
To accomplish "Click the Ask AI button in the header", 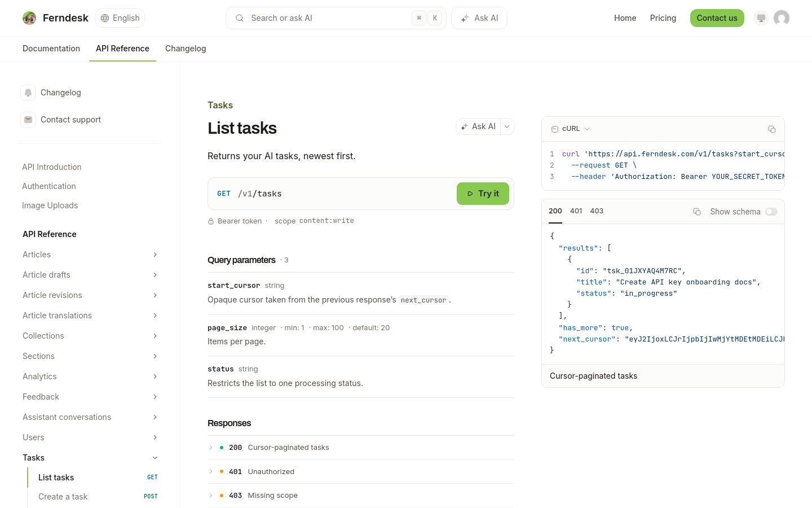I will click(479, 18).
